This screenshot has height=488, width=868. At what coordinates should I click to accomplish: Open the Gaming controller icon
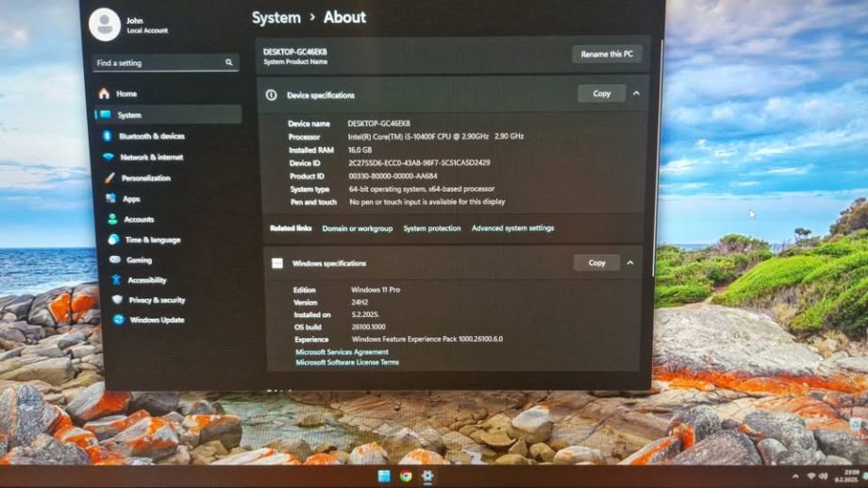click(x=114, y=260)
